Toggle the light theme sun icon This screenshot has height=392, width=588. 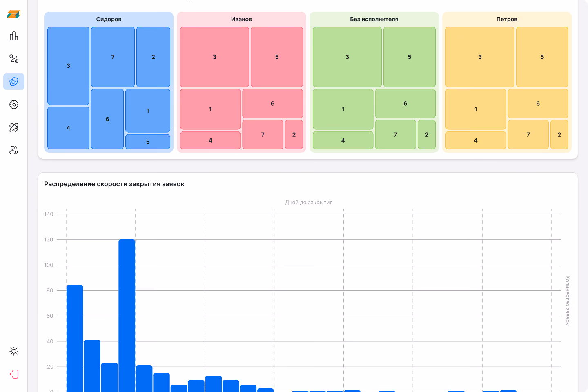(x=14, y=351)
